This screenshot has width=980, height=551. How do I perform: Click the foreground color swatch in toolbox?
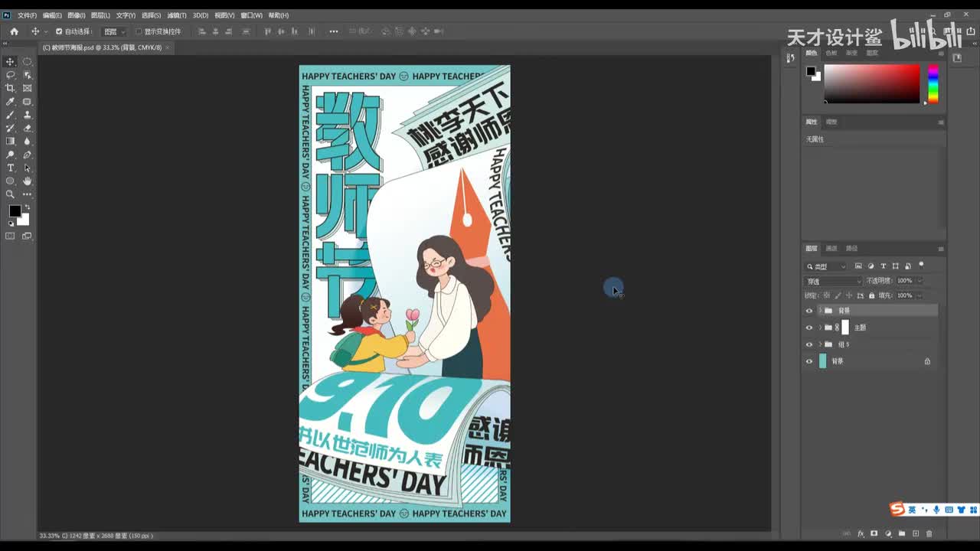click(x=15, y=211)
